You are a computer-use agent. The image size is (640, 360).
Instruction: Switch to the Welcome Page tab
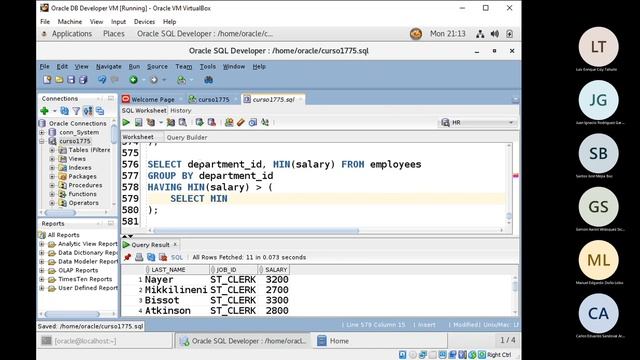pyautogui.click(x=153, y=99)
